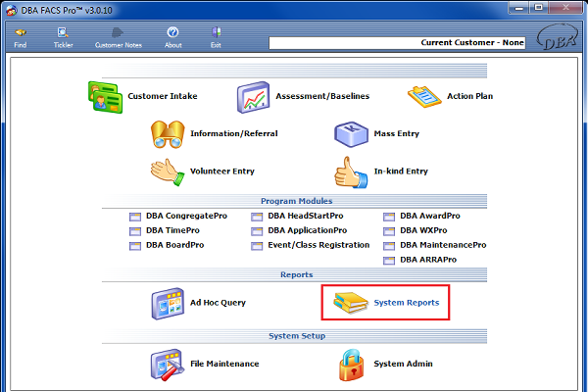Open the Customer Intake icon
Viewport: 588px width, 392px height.
106,97
